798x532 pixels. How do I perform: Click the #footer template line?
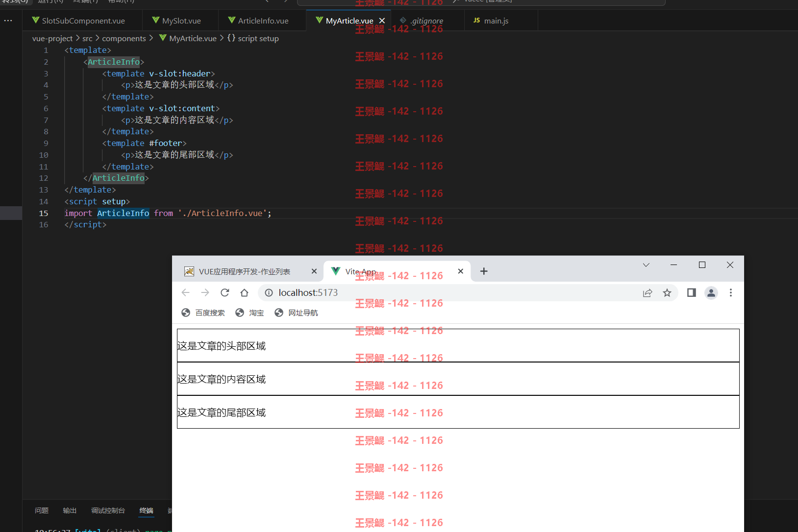pyautogui.click(x=144, y=143)
